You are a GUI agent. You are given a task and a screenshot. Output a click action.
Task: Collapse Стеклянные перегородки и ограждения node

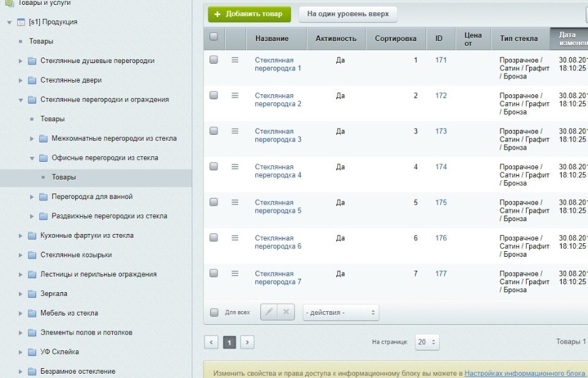pos(21,100)
